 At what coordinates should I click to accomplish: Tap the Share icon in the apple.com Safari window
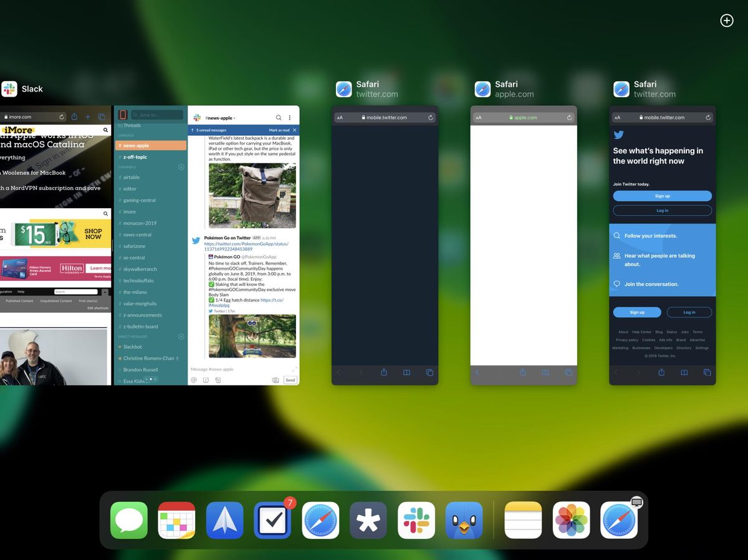[522, 372]
